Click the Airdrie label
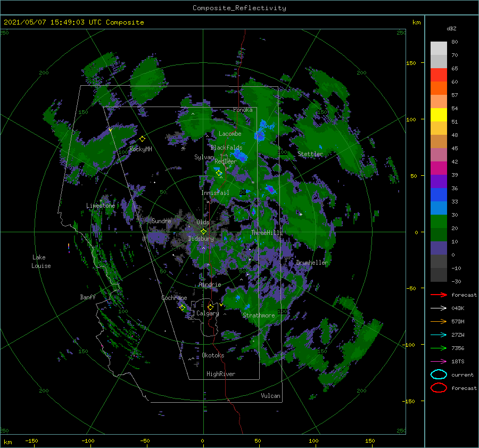The width and height of the screenshot is (479, 448). 210,284
